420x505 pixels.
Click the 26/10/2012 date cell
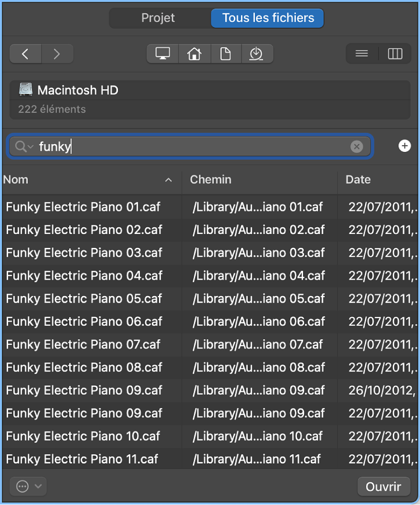[383, 391]
